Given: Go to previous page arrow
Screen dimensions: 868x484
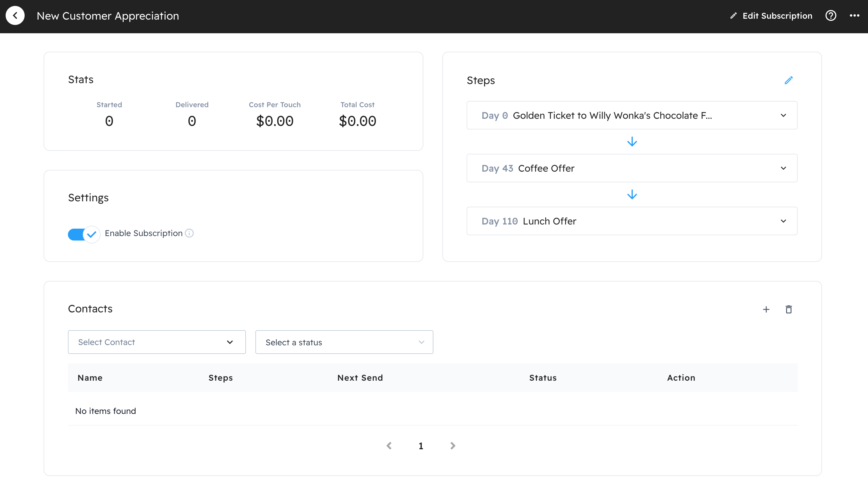Looking at the screenshot, I should point(389,446).
